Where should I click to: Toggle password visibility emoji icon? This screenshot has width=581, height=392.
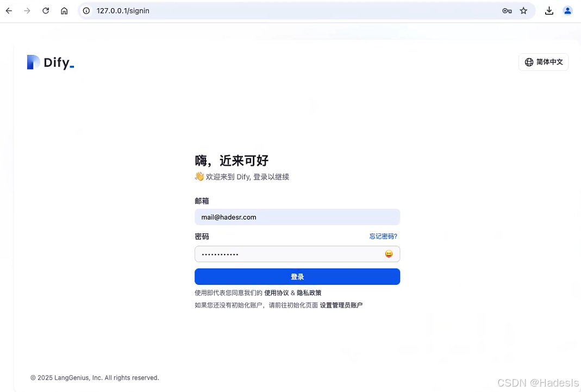389,254
